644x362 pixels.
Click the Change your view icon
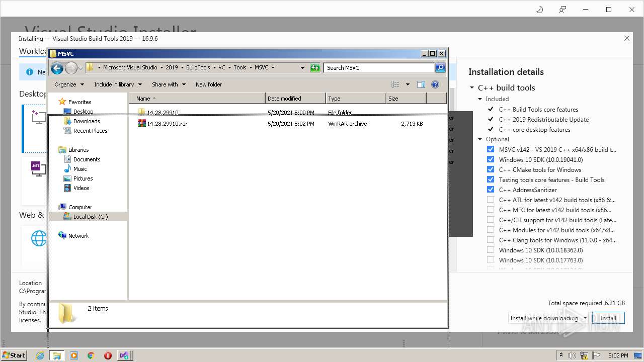pyautogui.click(x=395, y=84)
